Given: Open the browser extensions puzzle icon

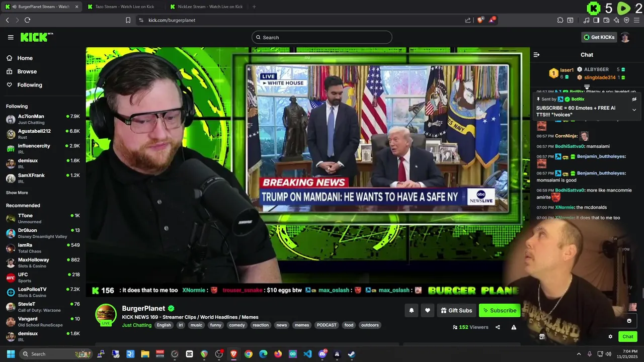Looking at the screenshot, I should [x=560, y=20].
